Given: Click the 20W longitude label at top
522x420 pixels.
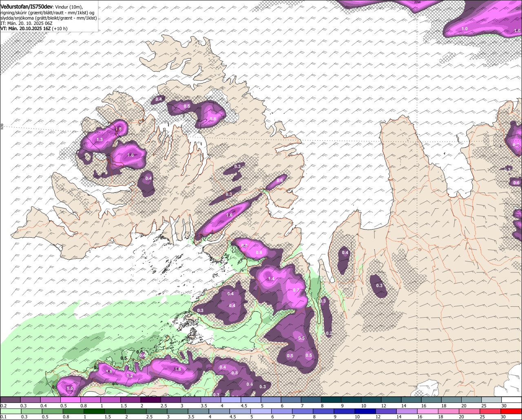Looking at the screenshot, I should pos(417,2).
